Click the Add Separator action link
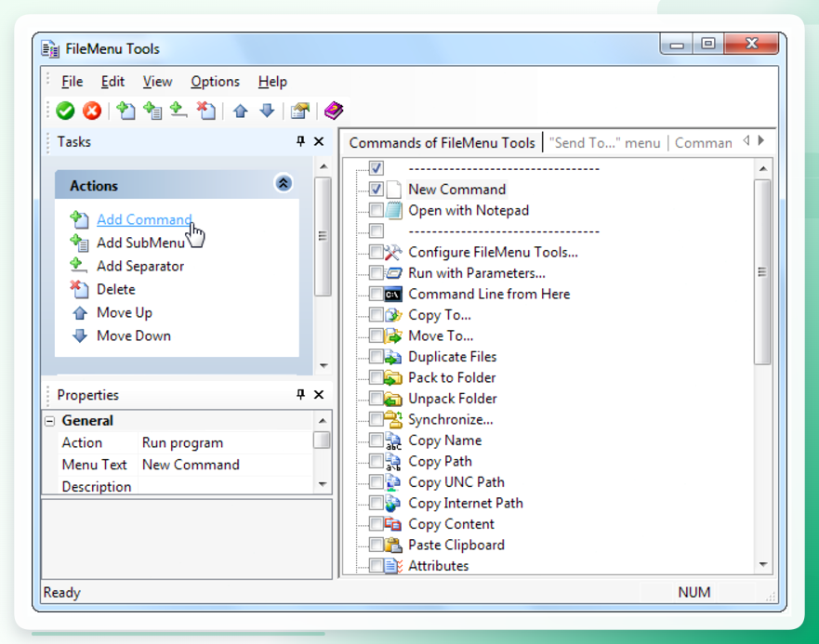The image size is (819, 644). pos(140,266)
